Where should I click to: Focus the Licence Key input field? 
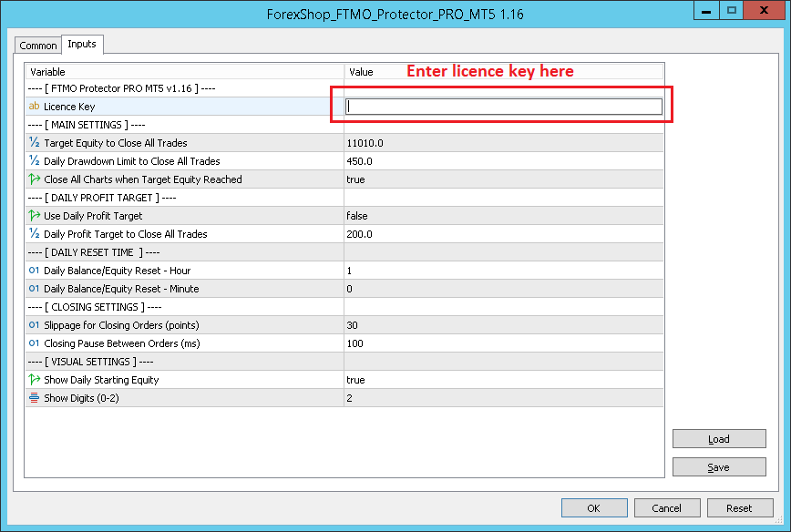(503, 107)
